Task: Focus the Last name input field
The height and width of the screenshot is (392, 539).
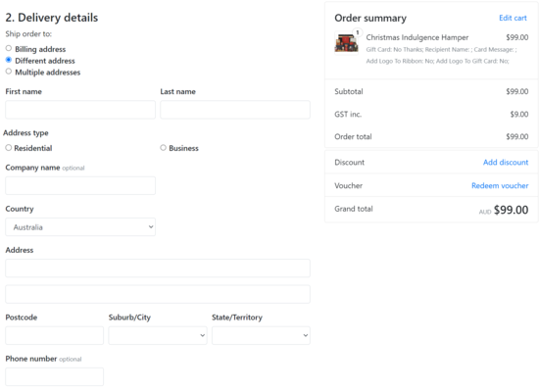Action: [235, 110]
